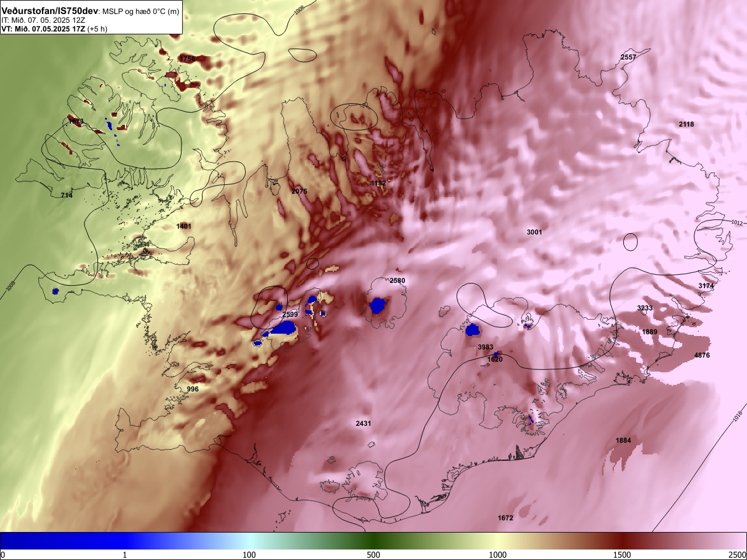Click the map value 996
This screenshot has height=560, width=747.
(193, 389)
